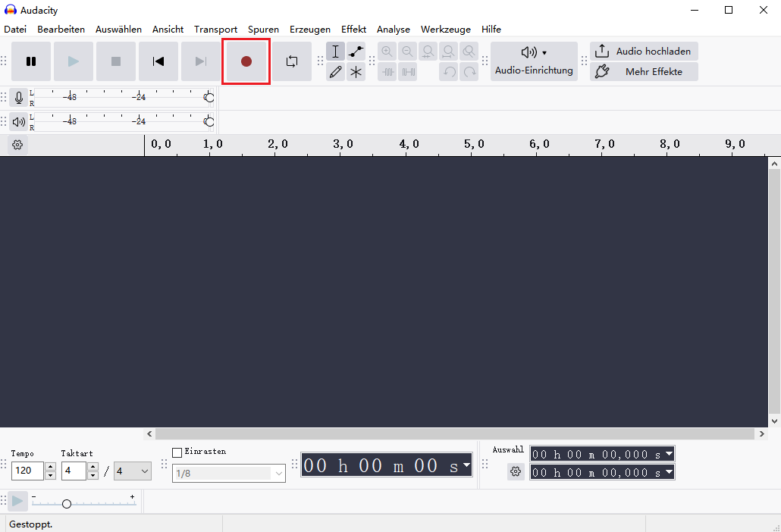Adjust the playback level slider knob

(x=209, y=122)
